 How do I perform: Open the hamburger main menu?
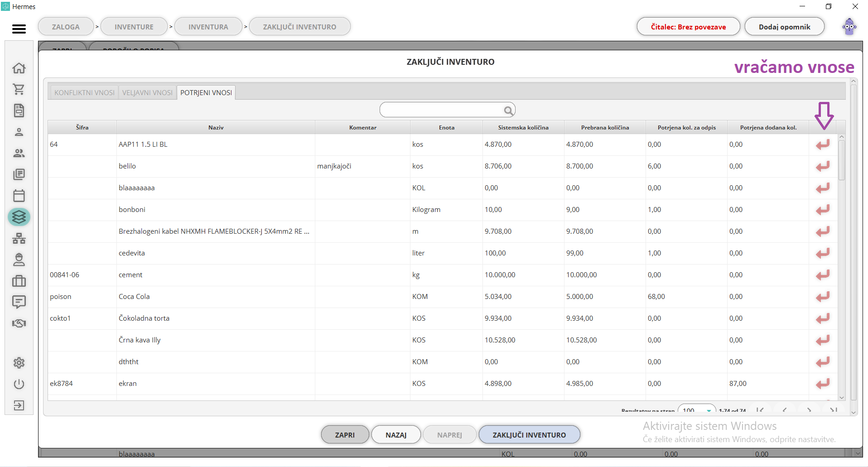[x=19, y=29]
